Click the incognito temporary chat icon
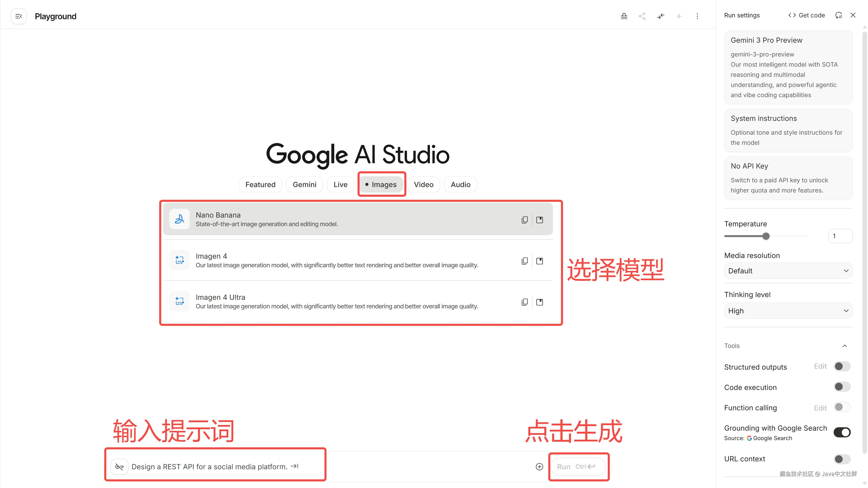868x488 pixels. 624,16
